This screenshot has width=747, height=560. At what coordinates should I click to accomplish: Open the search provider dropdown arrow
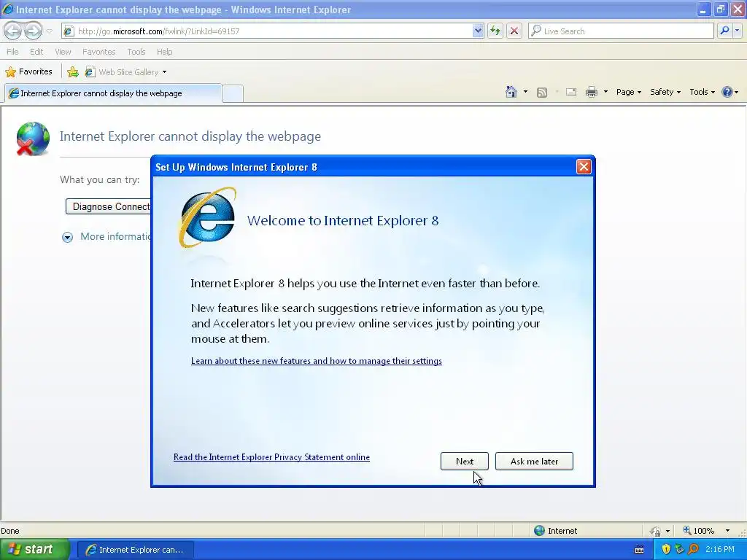click(x=738, y=31)
